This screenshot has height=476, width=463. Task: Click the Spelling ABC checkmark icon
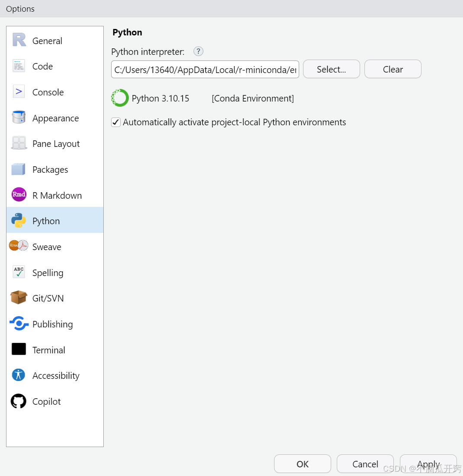[x=19, y=272]
